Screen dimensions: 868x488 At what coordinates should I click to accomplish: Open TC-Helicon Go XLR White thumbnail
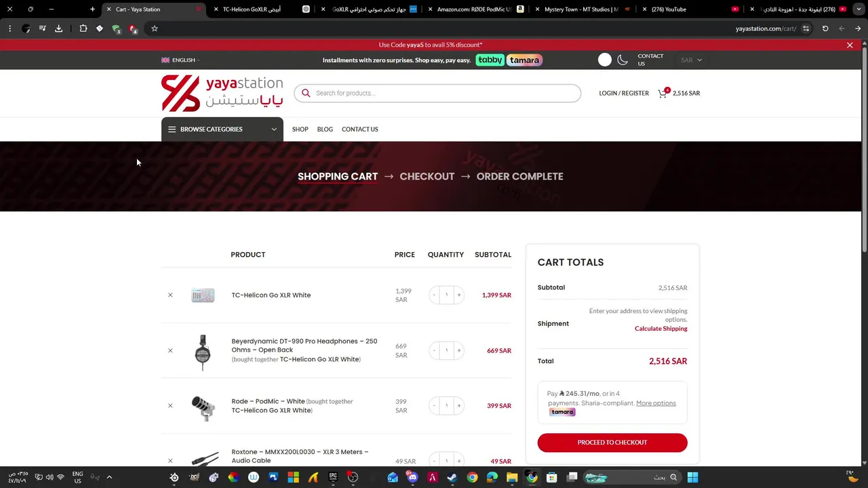203,295
